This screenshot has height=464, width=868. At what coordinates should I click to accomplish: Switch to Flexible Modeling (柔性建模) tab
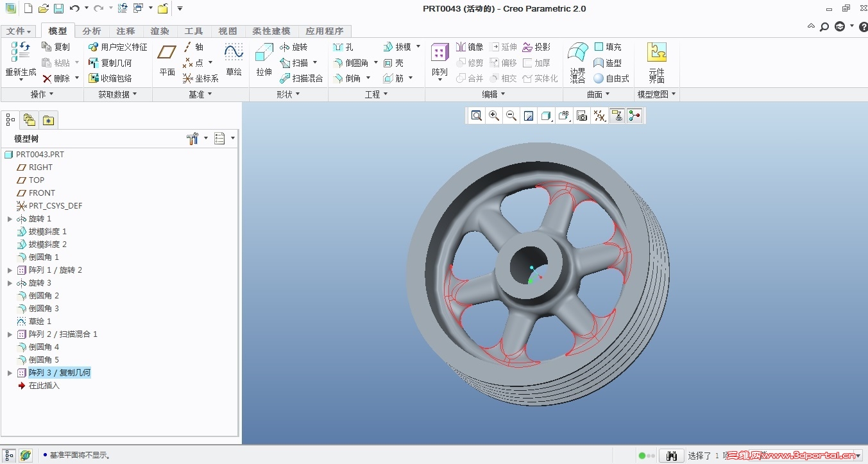271,31
